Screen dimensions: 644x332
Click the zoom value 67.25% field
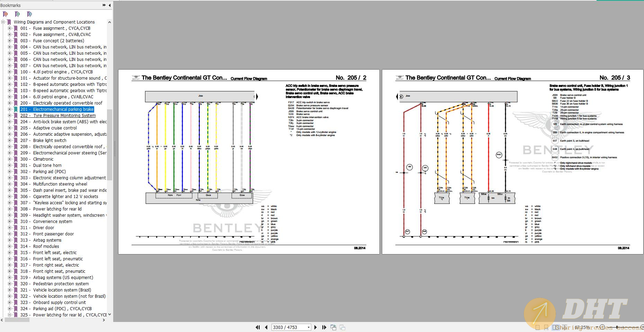[582, 327]
